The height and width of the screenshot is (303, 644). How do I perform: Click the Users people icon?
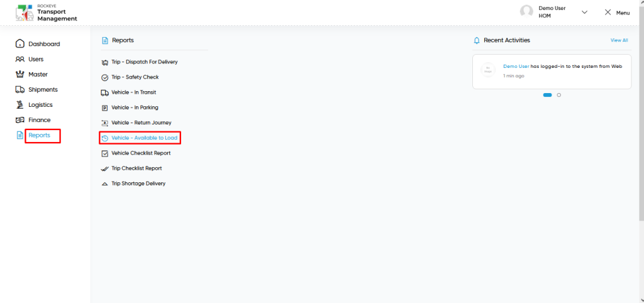pos(19,59)
